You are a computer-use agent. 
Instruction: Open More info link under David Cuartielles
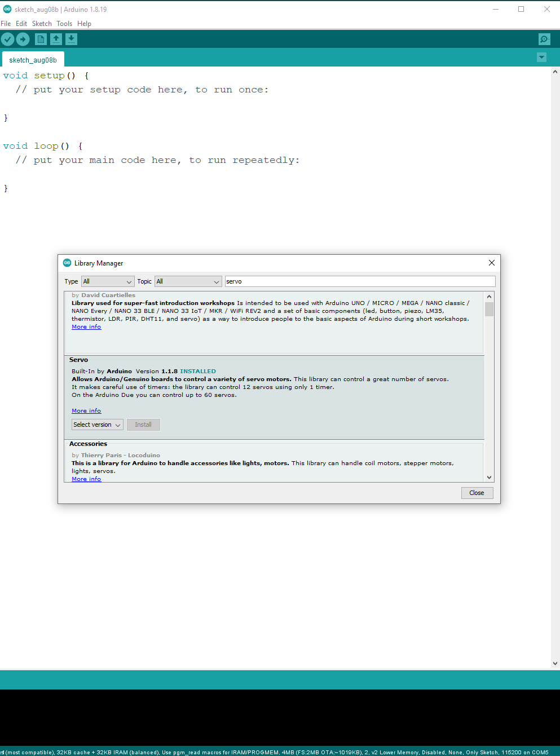tap(86, 327)
